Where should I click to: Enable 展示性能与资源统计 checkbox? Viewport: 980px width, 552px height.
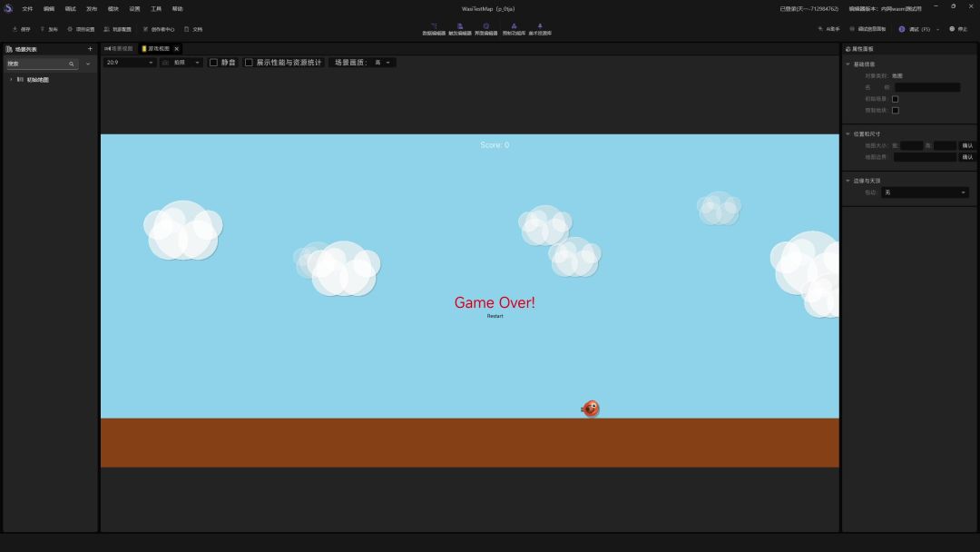click(x=249, y=63)
